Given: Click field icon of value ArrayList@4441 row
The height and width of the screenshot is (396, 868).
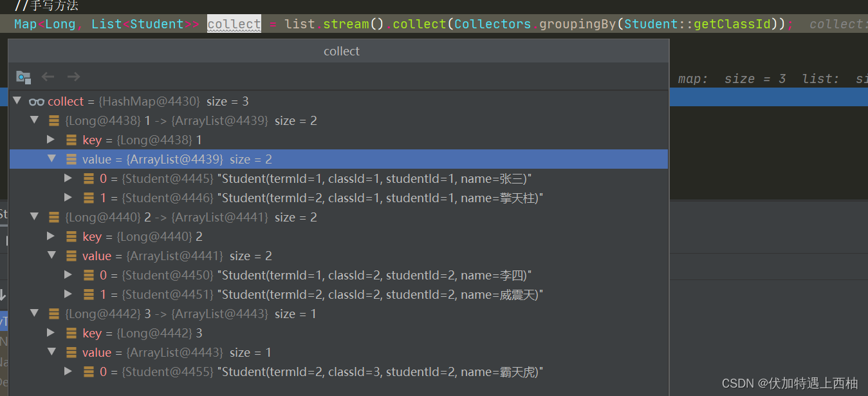Looking at the screenshot, I should click(x=71, y=256).
